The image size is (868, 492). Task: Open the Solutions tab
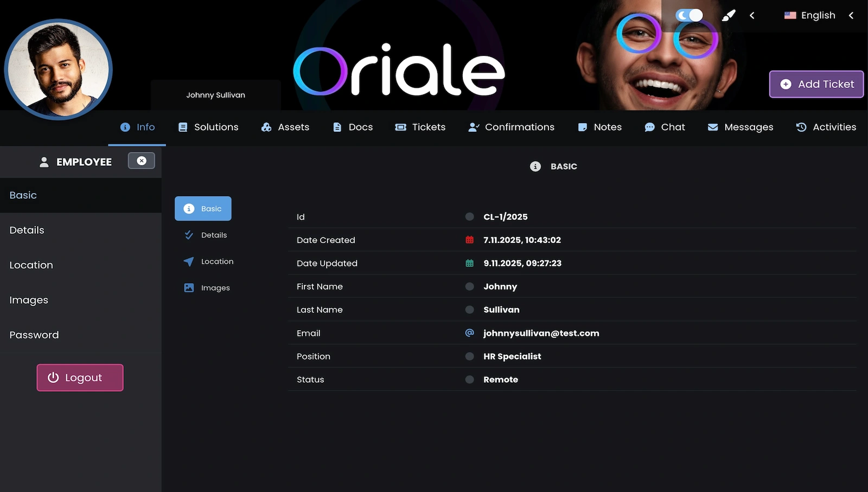pos(208,127)
